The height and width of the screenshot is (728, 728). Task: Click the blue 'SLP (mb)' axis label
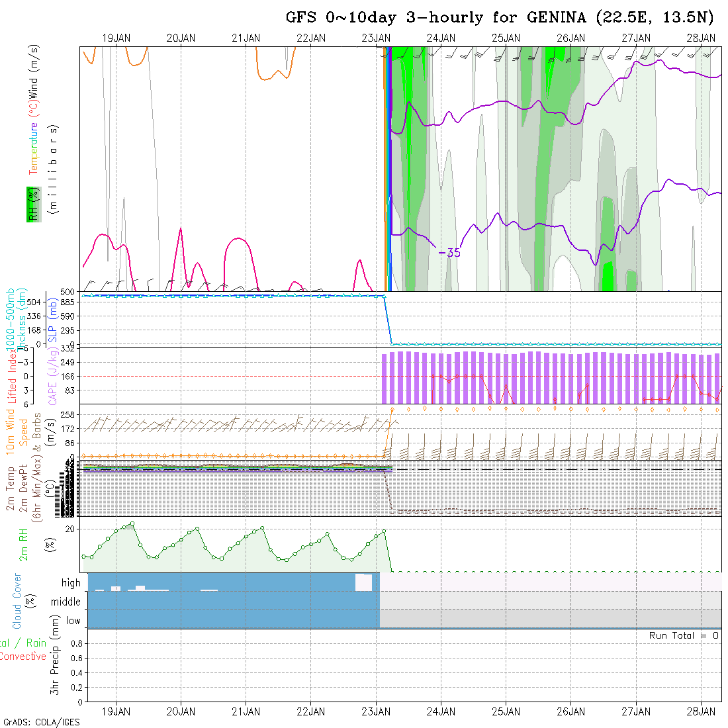point(52,321)
